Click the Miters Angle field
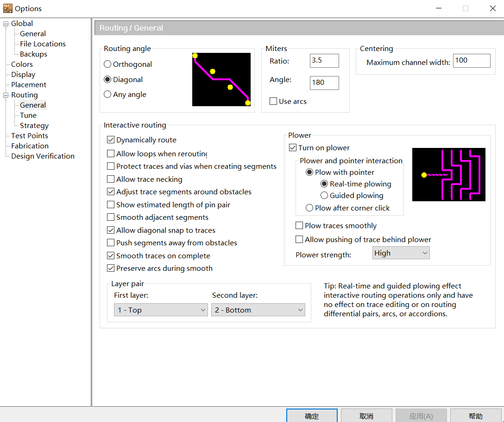 click(324, 83)
